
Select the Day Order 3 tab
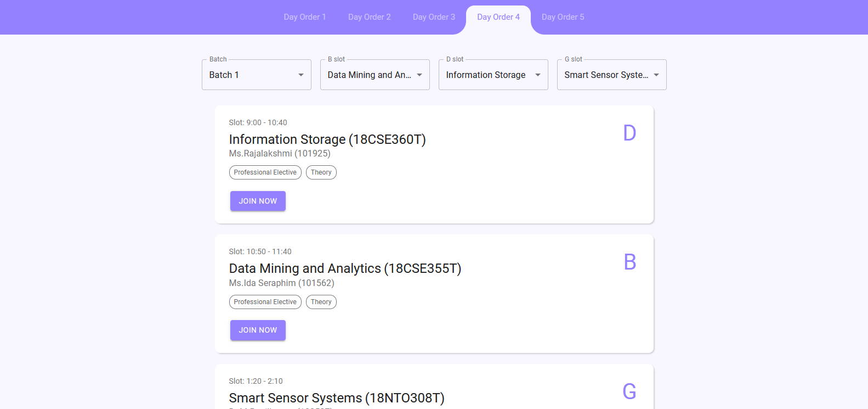[x=434, y=17]
